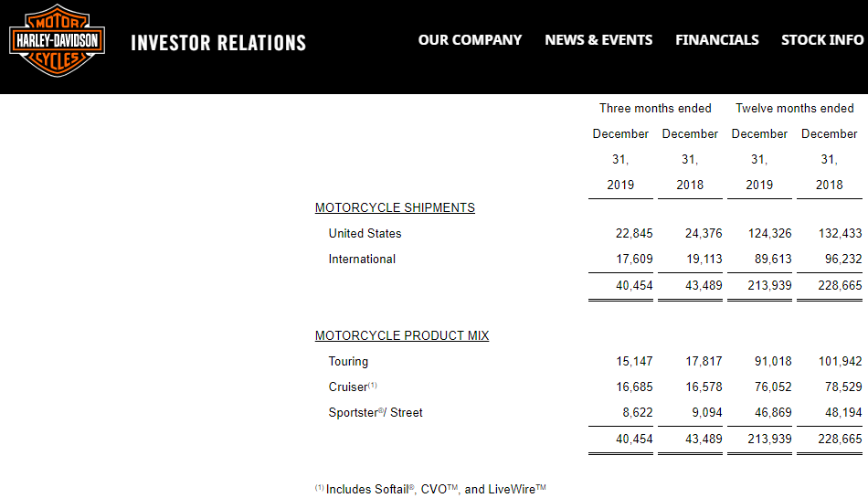Click the Motorcycle Shipments heading
868x498 pixels.
395,207
